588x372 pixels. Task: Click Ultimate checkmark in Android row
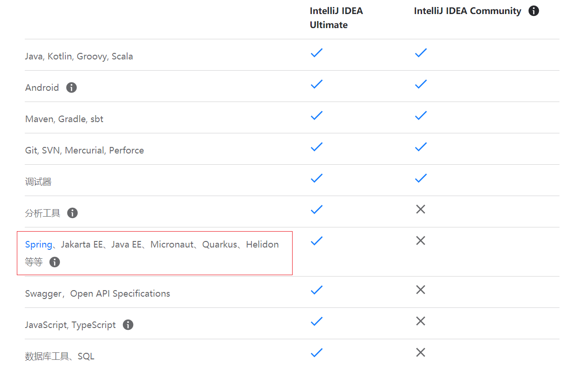pos(317,84)
